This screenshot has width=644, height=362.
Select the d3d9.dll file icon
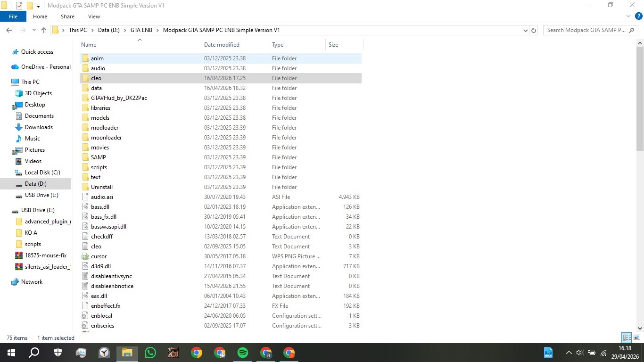coord(85,266)
